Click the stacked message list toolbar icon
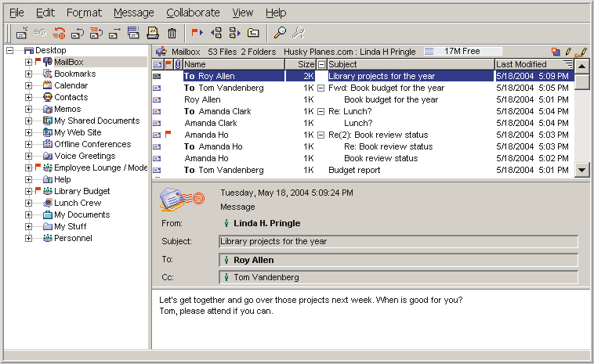Screen dimensions: 594x364 click(133, 33)
